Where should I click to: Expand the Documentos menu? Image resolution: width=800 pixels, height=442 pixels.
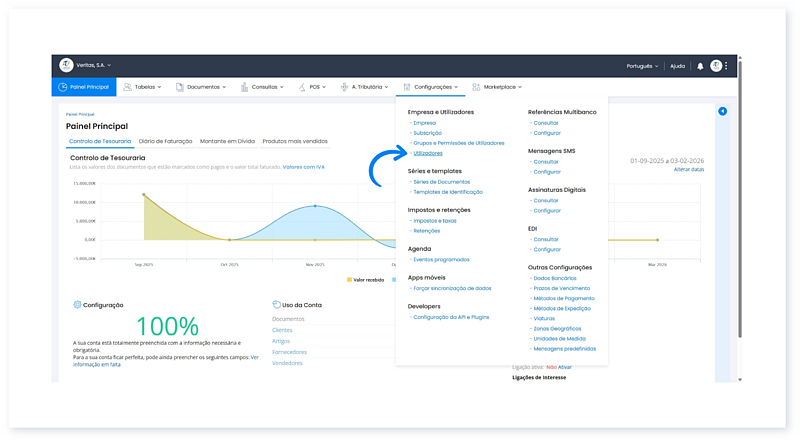click(203, 87)
